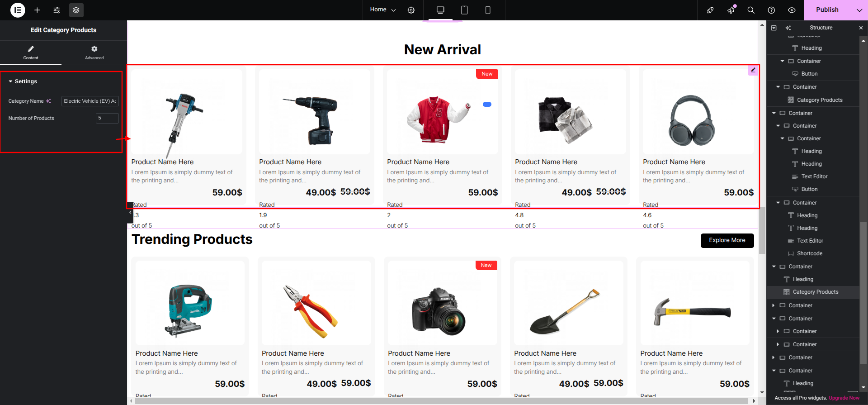The width and height of the screenshot is (868, 405).
Task: Click the pencil edit handle on the widget
Action: pos(753,70)
